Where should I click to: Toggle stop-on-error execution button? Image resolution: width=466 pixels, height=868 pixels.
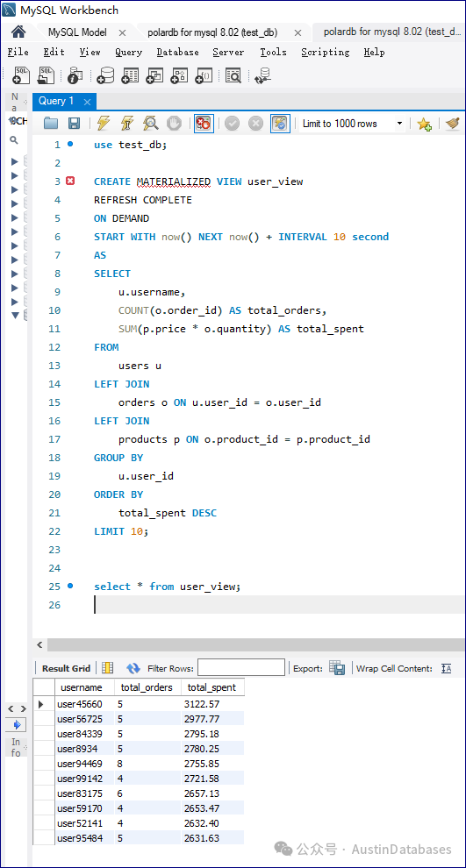204,124
